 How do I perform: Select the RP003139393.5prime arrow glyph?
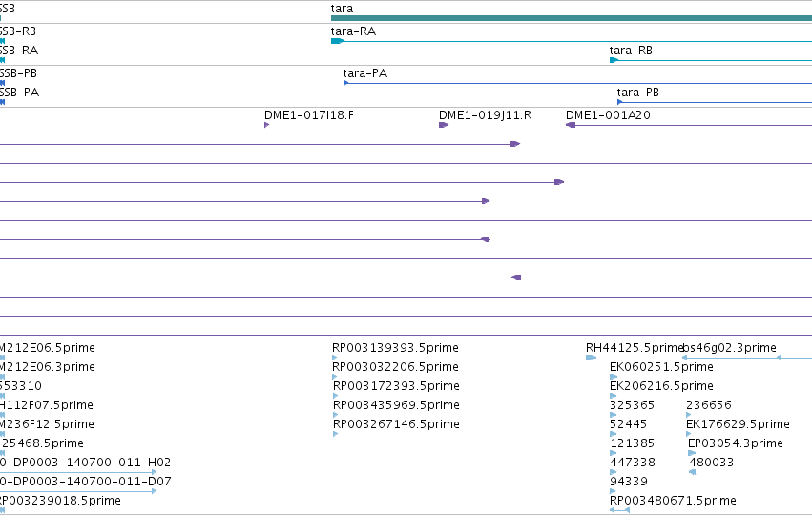[335, 357]
